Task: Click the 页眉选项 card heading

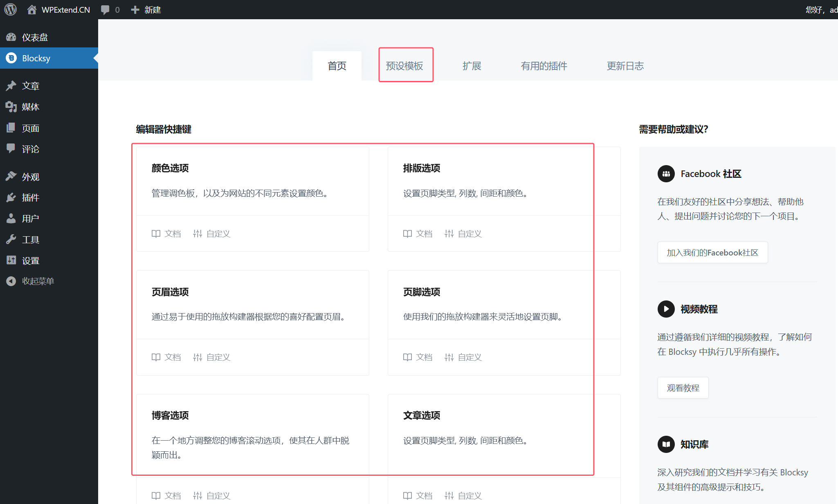Action: coord(170,292)
